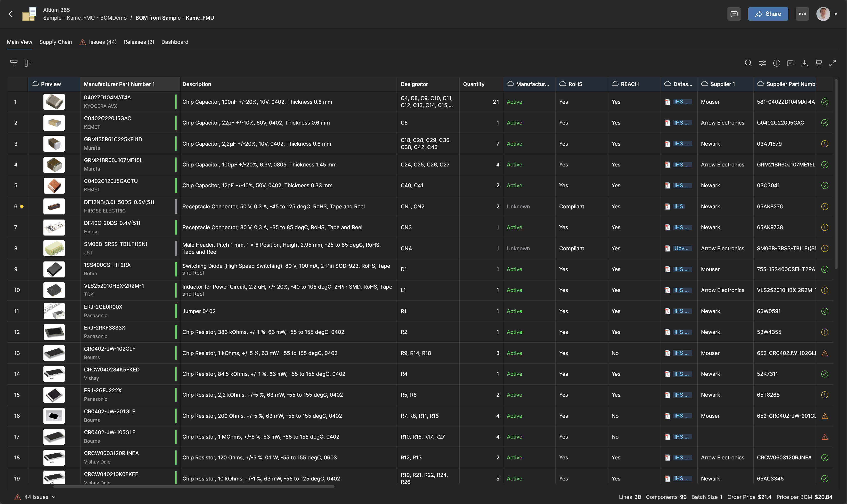The width and height of the screenshot is (847, 504).
Task: Click the horizontal scrollbar at table bottom
Action: 194,487
